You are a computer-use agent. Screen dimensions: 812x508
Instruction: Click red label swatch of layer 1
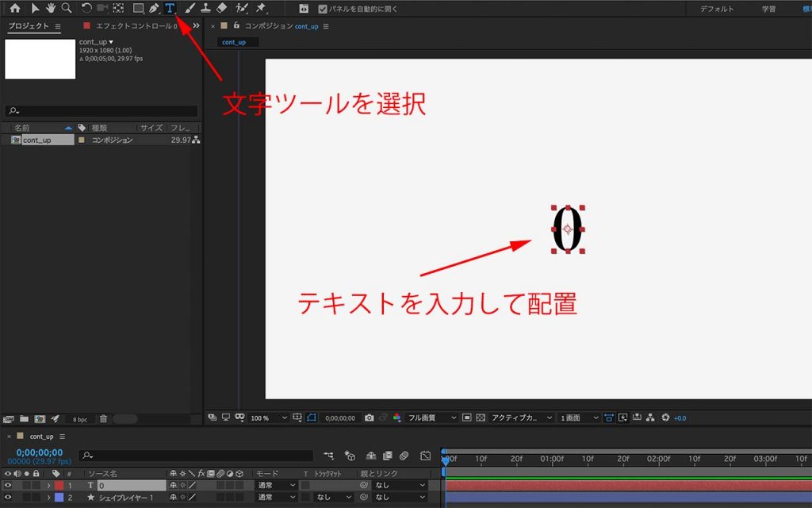(59, 486)
